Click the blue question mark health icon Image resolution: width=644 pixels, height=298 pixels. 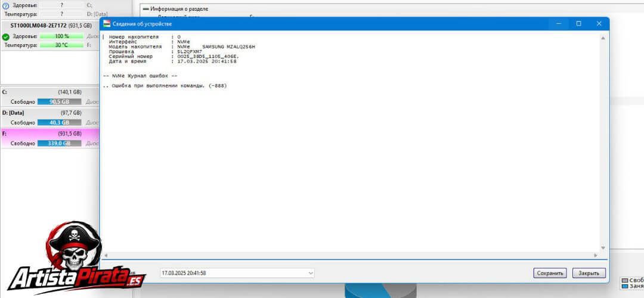(6, 6)
